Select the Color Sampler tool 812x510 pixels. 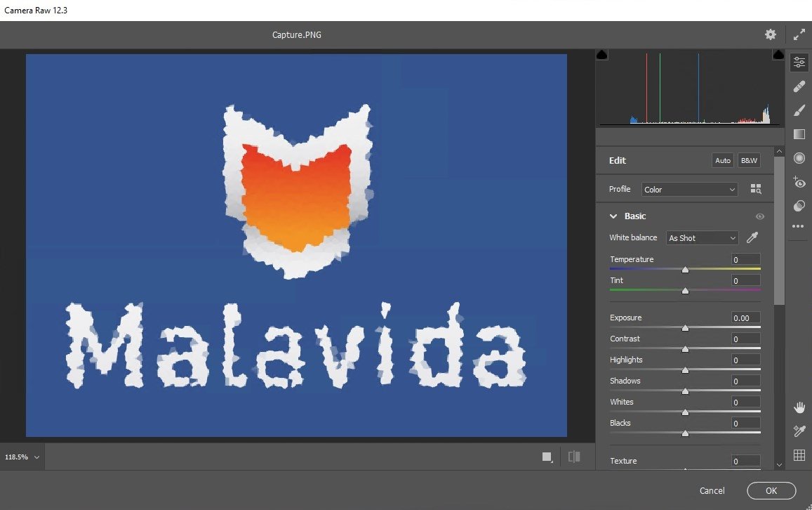[x=799, y=431]
